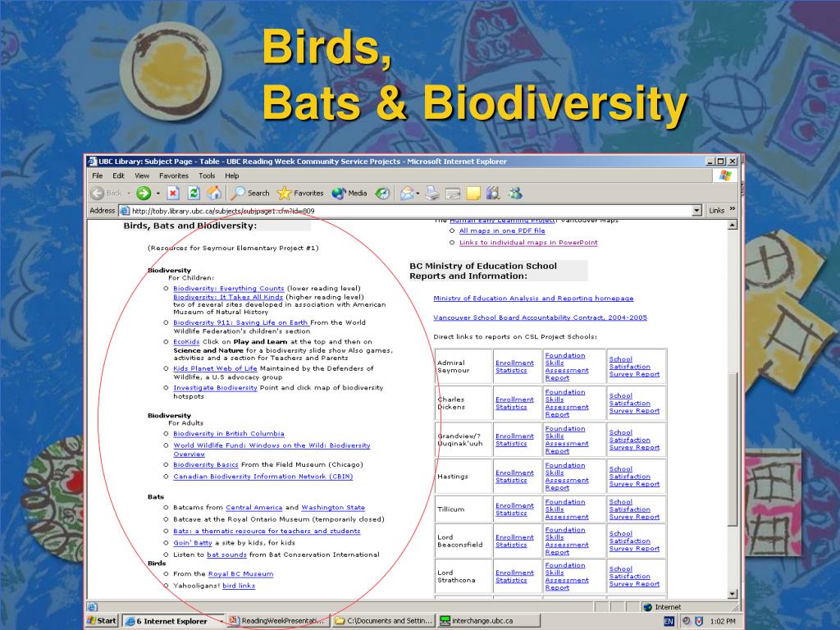Screen dimensions: 840x630
Task: Click the Messenger people toolbar icon
Action: point(515,194)
